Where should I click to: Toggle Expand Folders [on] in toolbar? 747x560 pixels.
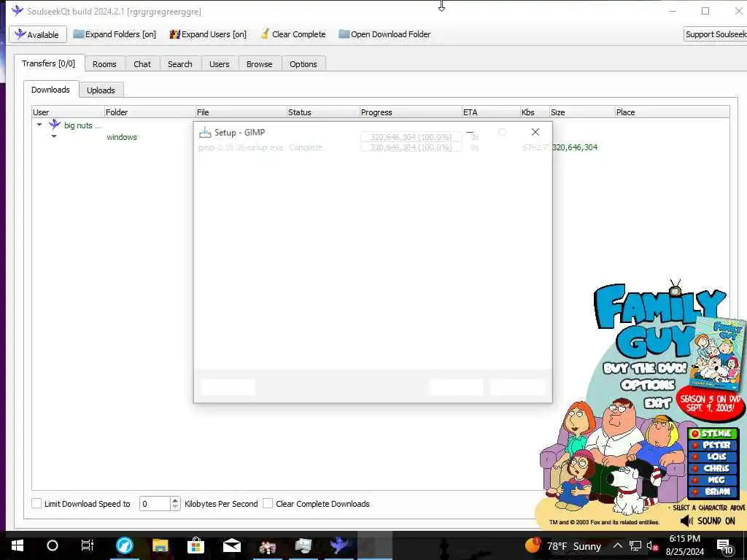pyautogui.click(x=115, y=34)
